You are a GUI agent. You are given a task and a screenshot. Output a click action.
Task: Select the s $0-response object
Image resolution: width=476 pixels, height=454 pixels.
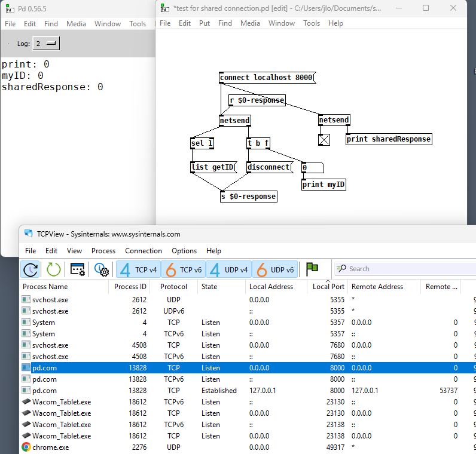pos(249,197)
